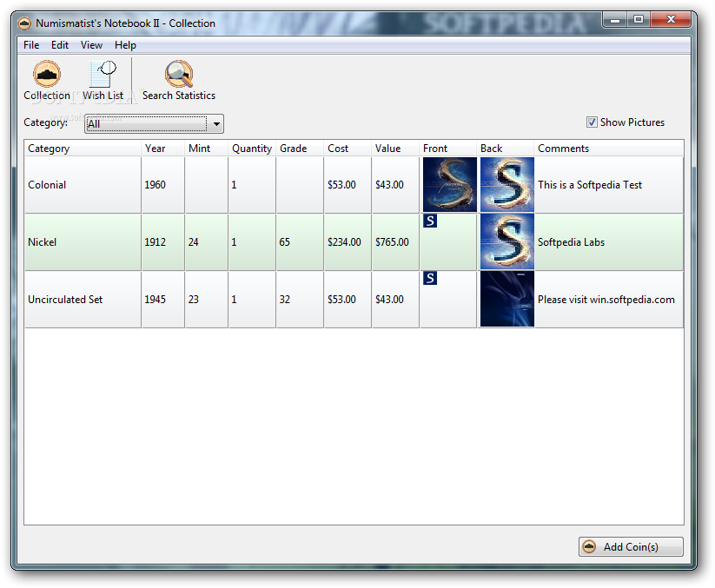Sort by the Value column header
Image resolution: width=715 pixels, height=588 pixels.
[395, 149]
